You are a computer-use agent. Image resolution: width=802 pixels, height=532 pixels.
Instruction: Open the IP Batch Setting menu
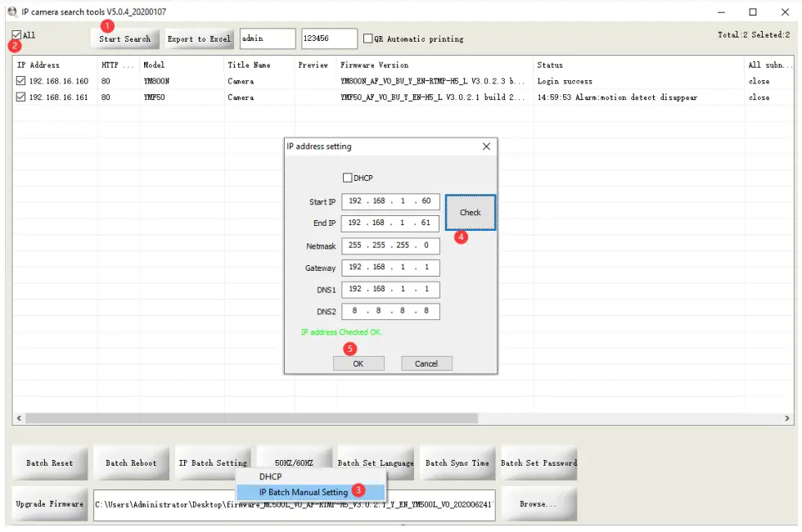click(213, 462)
